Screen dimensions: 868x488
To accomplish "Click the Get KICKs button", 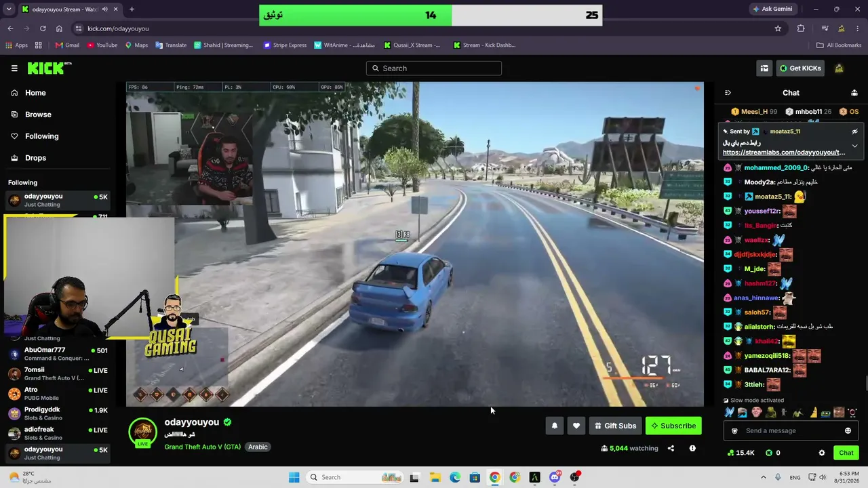I will pyautogui.click(x=800, y=68).
